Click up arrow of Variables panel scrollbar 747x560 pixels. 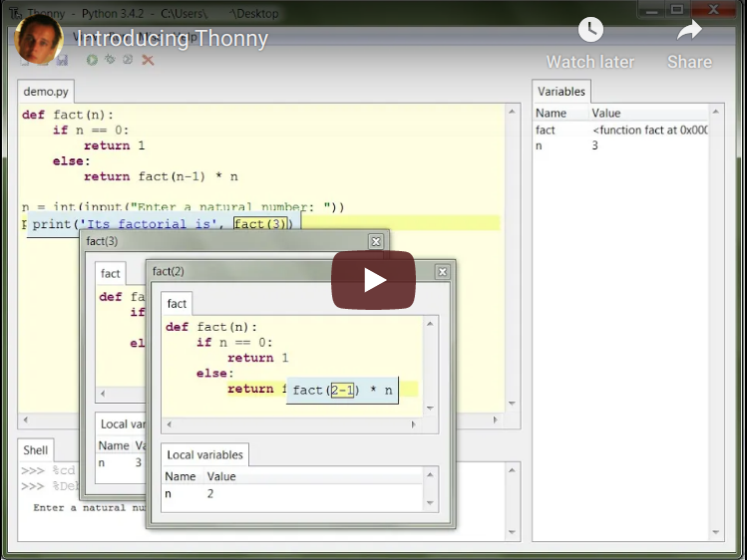coord(715,112)
